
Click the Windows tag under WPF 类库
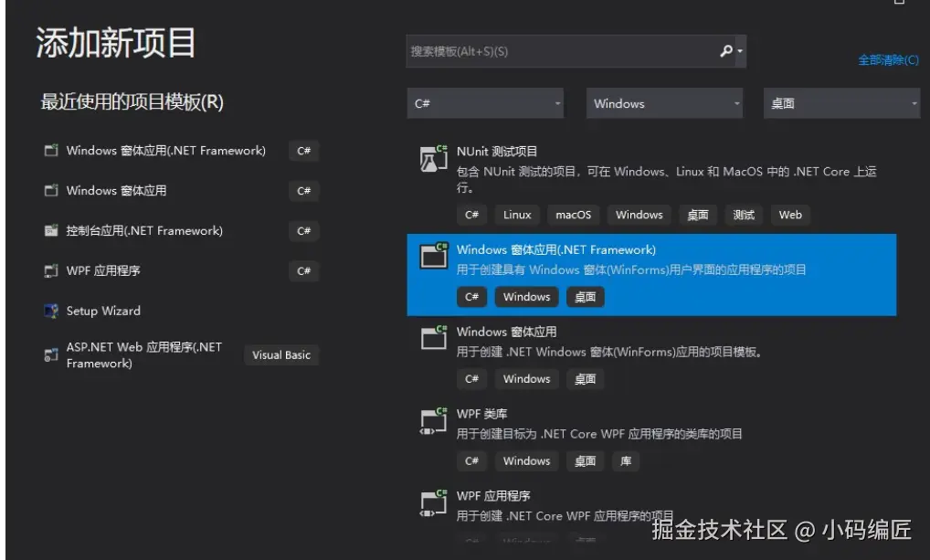pos(527,461)
